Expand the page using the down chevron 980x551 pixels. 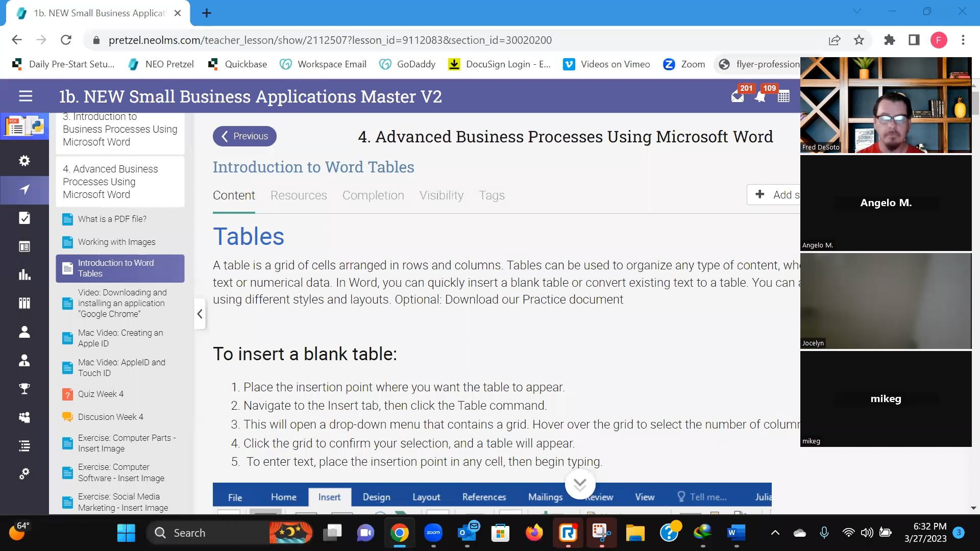tap(579, 485)
